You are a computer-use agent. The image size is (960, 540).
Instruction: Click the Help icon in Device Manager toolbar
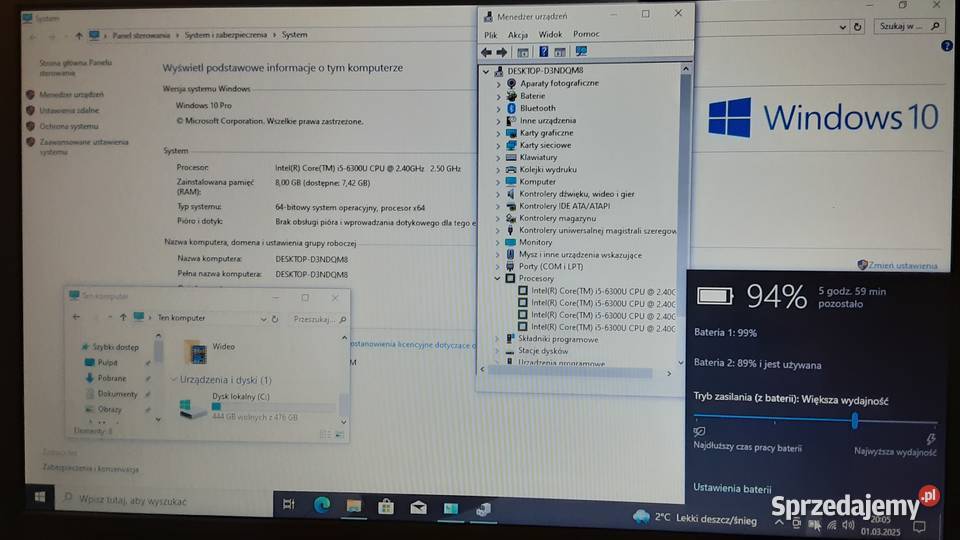[x=543, y=52]
